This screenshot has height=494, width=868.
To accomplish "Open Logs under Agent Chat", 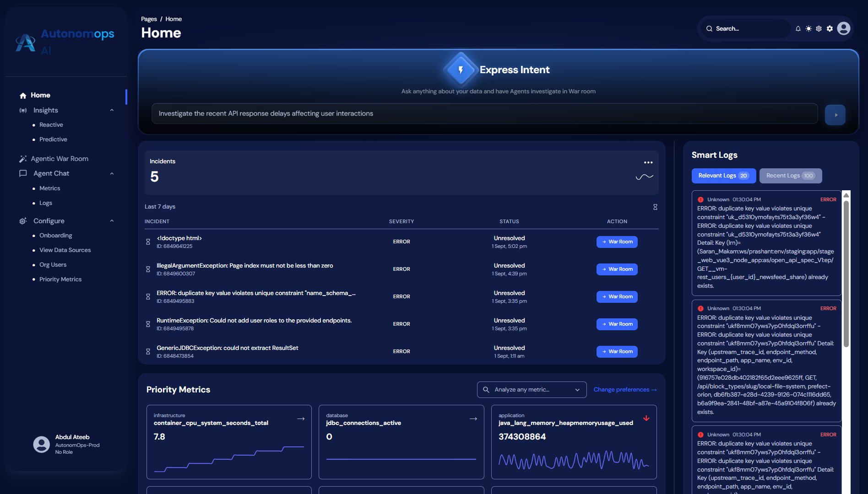I will [46, 203].
